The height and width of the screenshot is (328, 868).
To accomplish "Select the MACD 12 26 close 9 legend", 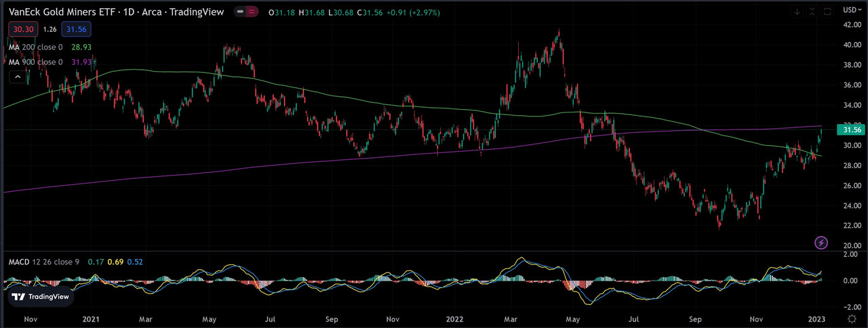I will pyautogui.click(x=44, y=262).
